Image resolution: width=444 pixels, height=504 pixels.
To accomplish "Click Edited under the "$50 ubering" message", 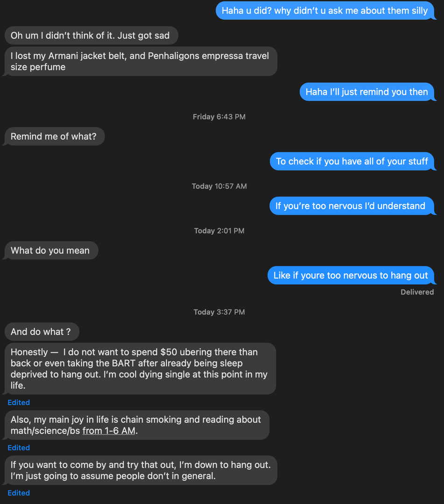I will click(x=19, y=402).
